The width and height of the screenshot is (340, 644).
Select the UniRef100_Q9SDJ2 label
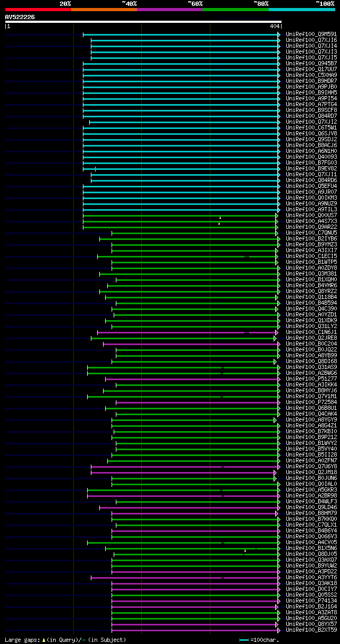(311, 140)
